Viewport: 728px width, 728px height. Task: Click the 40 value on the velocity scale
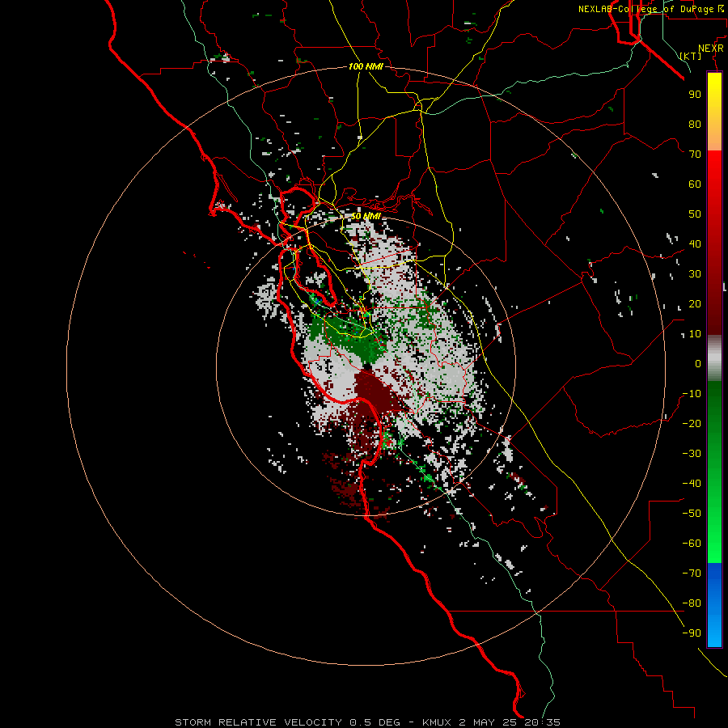pos(695,244)
